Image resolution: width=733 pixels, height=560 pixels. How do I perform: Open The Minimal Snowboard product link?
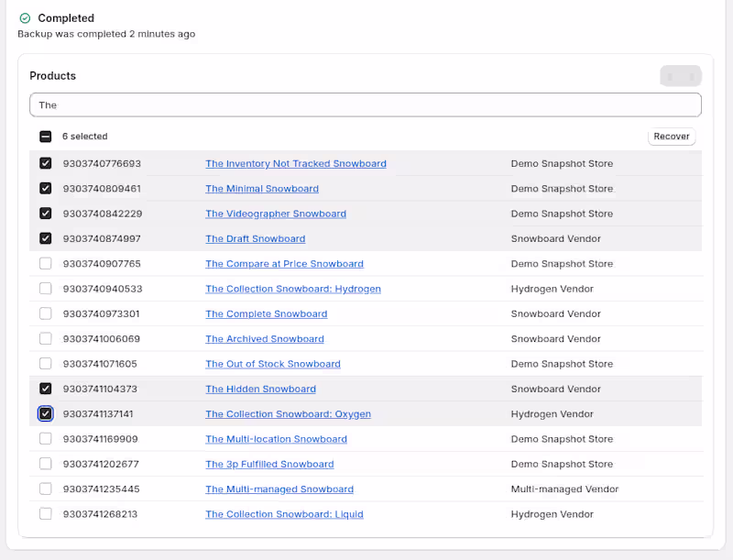pos(262,188)
